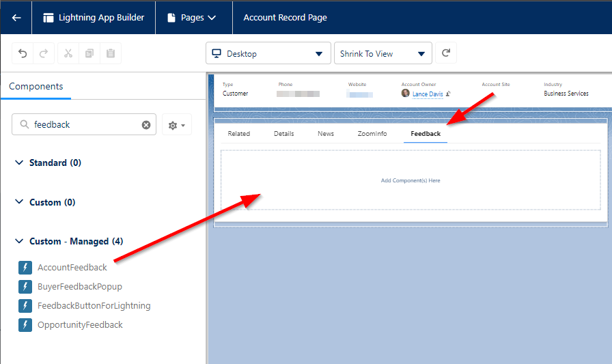The width and height of the screenshot is (612, 364).
Task: Click the paste clipboard icon
Action: [111, 53]
